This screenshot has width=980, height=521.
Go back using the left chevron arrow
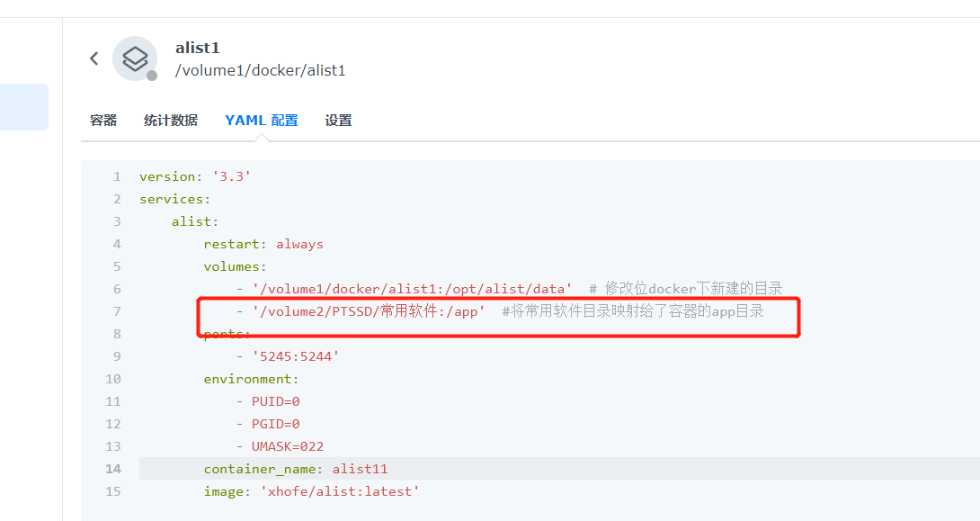click(x=94, y=58)
